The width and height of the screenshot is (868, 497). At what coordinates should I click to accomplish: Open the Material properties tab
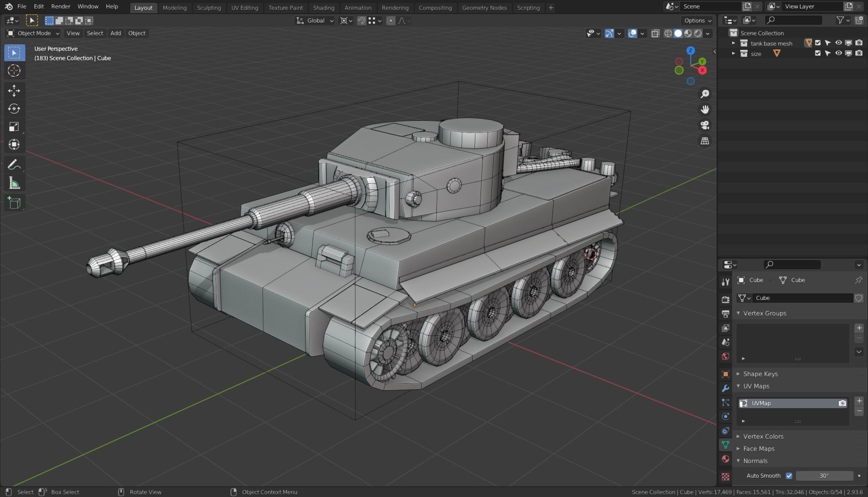coord(726,459)
